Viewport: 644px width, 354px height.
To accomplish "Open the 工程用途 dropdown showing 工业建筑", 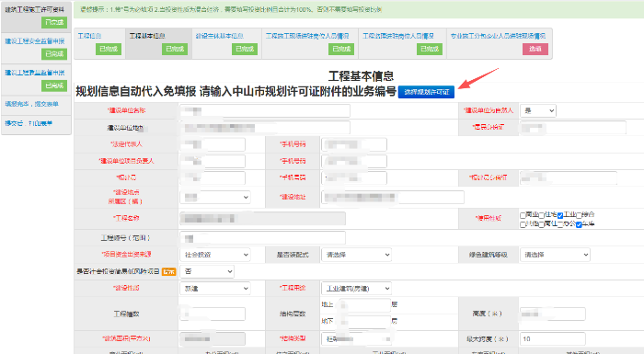I will 356,289.
